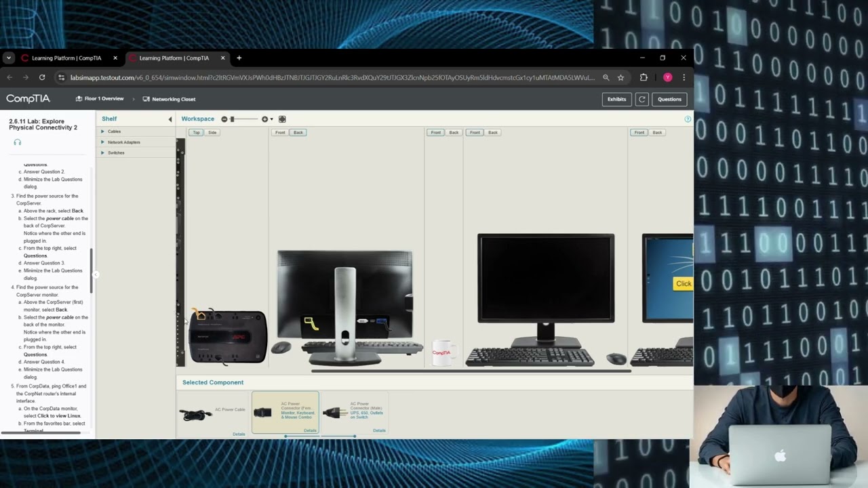This screenshot has width=868, height=488.
Task: Select the Top view of the UPS
Action: 196,132
